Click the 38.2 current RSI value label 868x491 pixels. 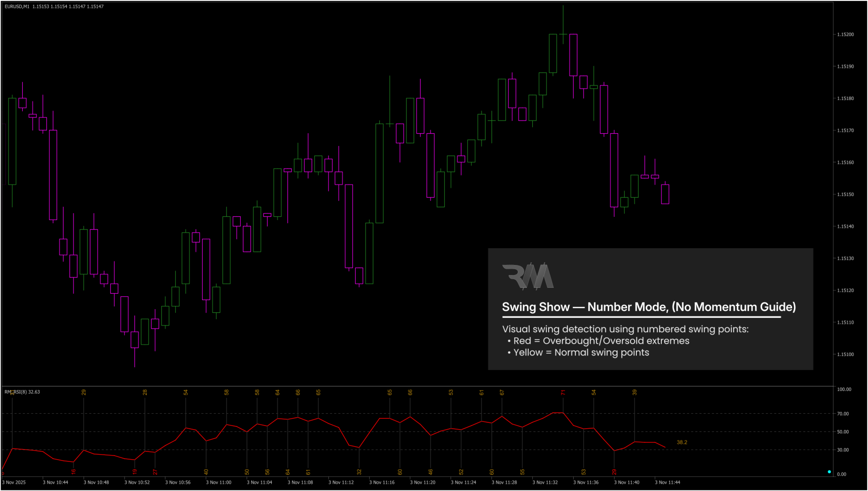point(682,442)
